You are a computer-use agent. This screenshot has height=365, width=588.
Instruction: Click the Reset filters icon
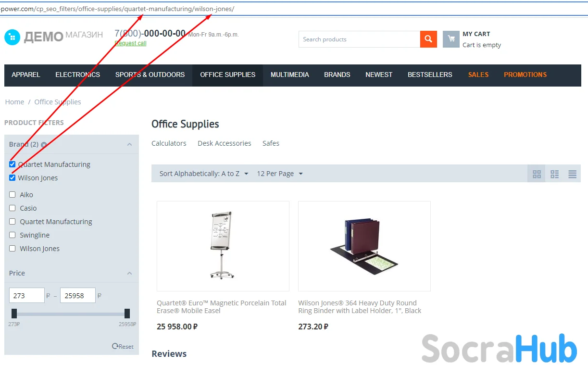click(x=115, y=346)
